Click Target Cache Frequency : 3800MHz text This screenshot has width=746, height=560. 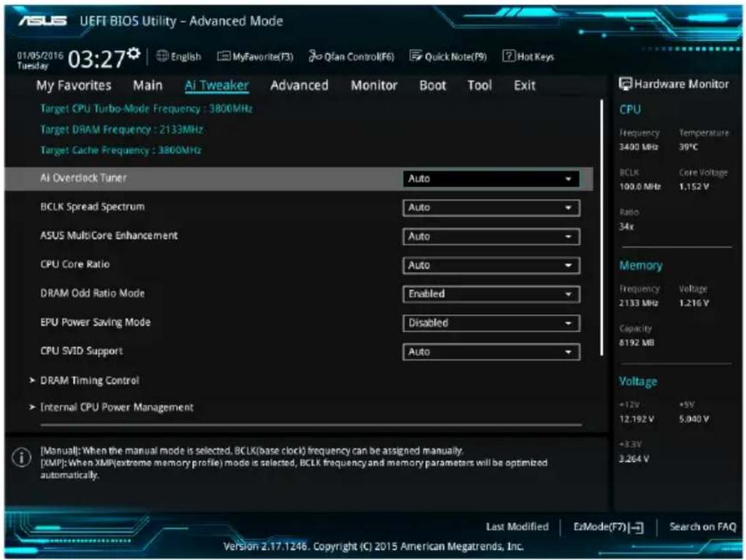(x=121, y=150)
